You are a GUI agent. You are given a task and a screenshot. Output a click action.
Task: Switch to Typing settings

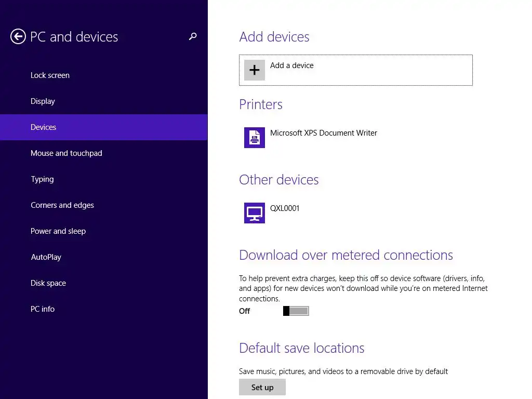(42, 179)
